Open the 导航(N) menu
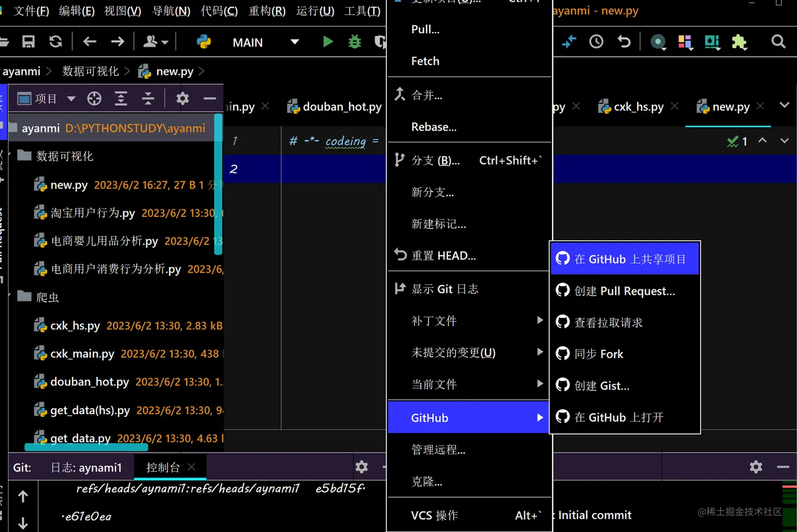 171,11
